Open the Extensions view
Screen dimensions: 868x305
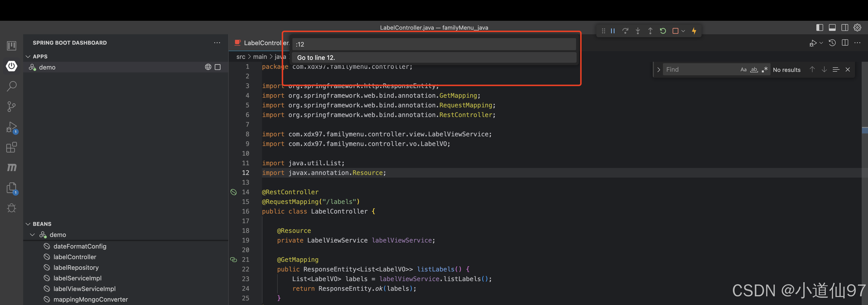coord(11,148)
